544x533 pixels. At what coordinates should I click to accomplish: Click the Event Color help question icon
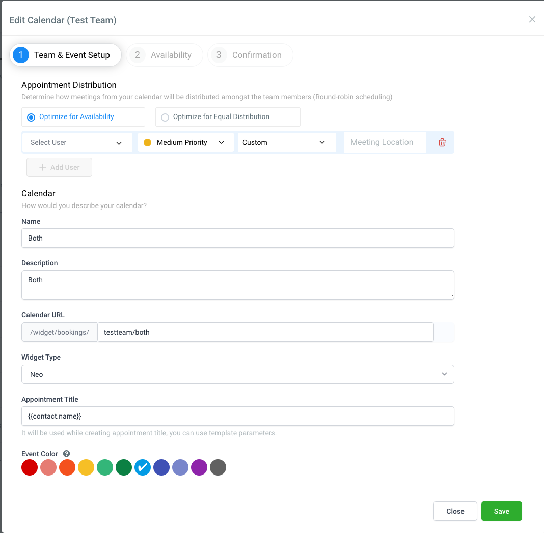[x=67, y=454]
